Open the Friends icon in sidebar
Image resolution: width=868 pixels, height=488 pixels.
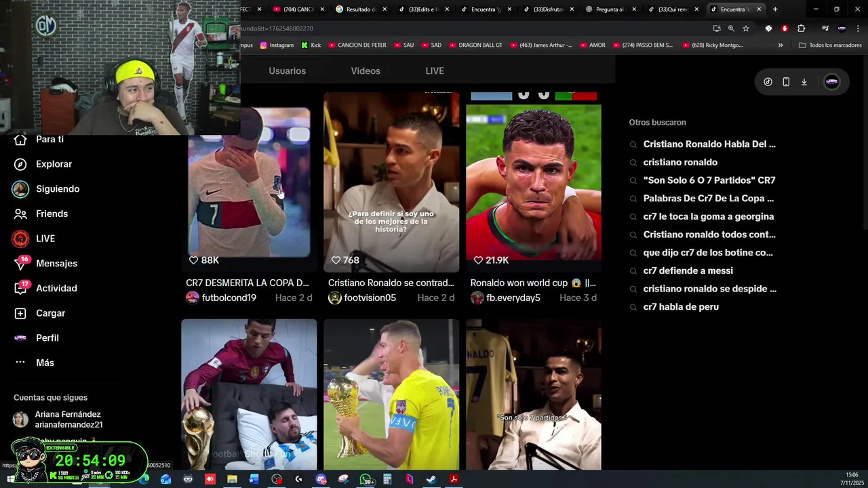(20, 213)
